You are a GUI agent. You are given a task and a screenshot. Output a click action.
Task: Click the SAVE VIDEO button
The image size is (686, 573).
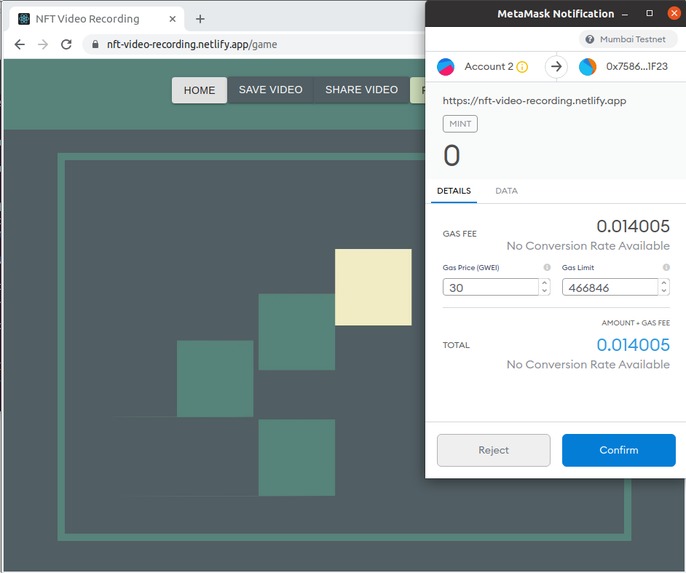coord(270,90)
